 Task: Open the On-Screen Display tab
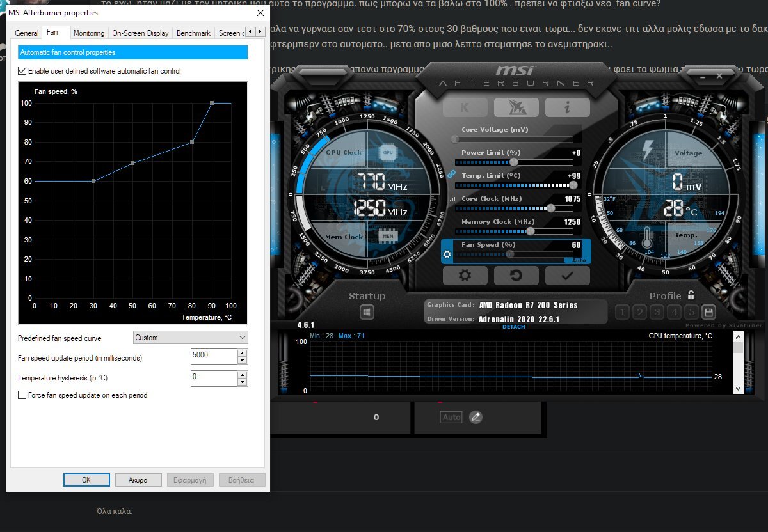140,33
